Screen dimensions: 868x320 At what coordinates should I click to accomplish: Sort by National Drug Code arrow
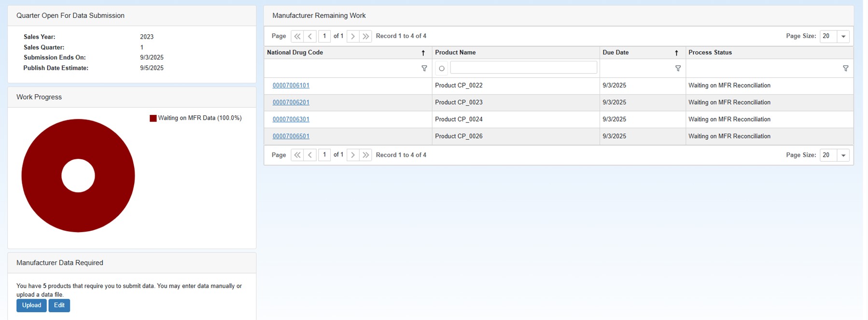point(423,53)
